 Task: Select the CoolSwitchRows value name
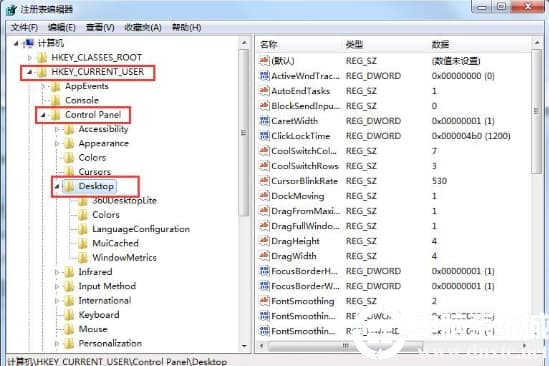coord(305,166)
